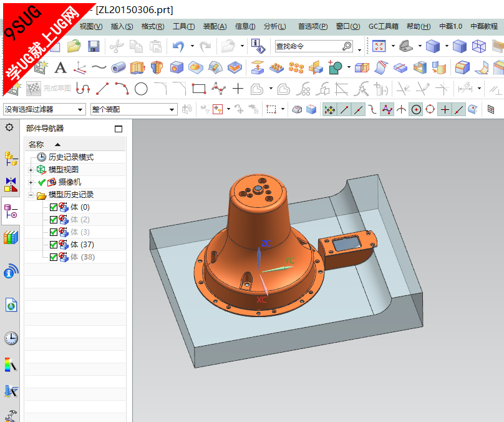Toggle checkbox for 体 (2)

[x=54, y=220]
